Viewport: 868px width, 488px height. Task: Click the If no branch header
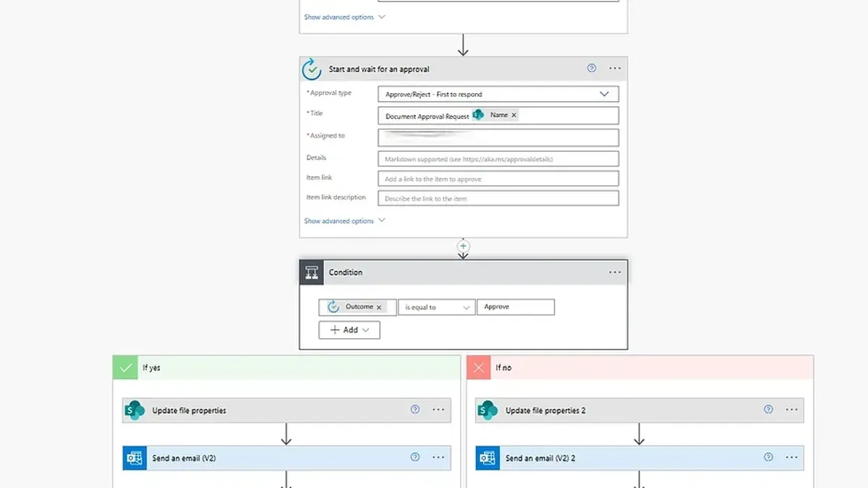click(x=640, y=367)
